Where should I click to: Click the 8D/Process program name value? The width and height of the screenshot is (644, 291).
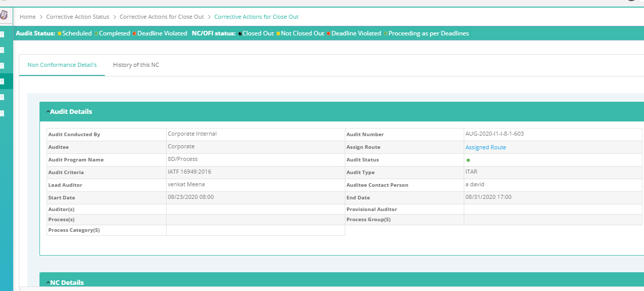[x=183, y=159]
